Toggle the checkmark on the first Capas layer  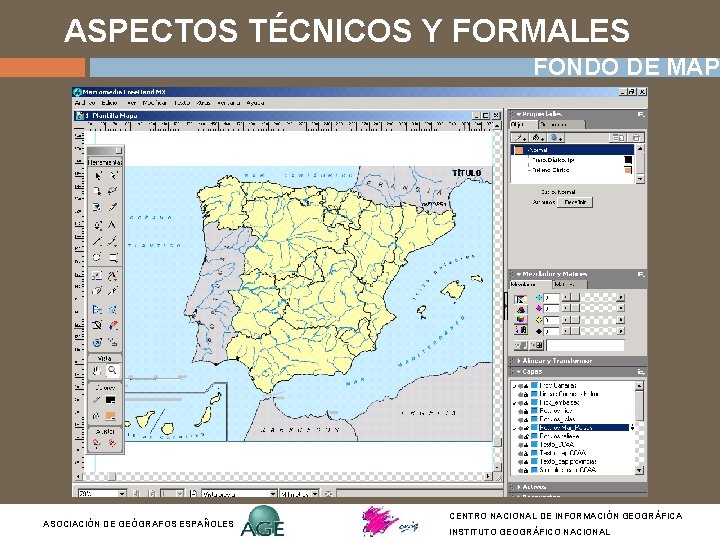[514, 386]
